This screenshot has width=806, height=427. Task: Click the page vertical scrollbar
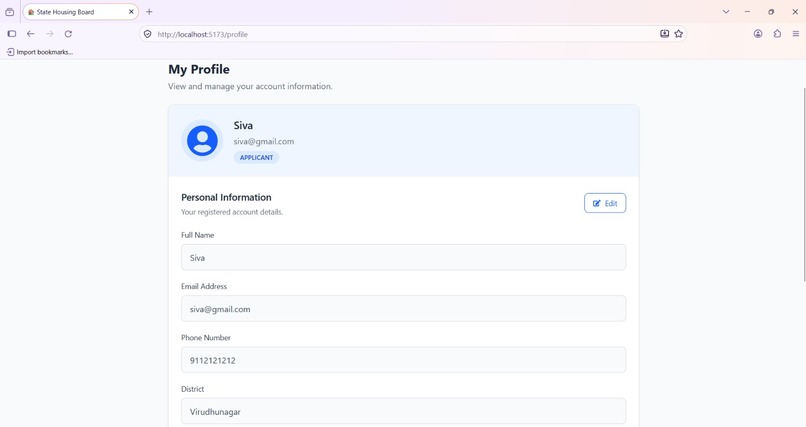click(x=804, y=184)
